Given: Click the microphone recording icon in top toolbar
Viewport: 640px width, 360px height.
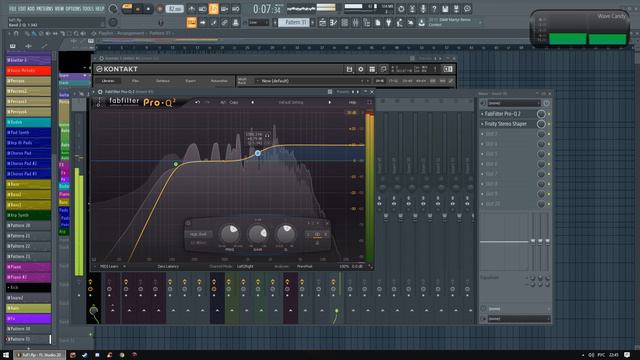Looking at the screenshot, I should (x=423, y=9).
